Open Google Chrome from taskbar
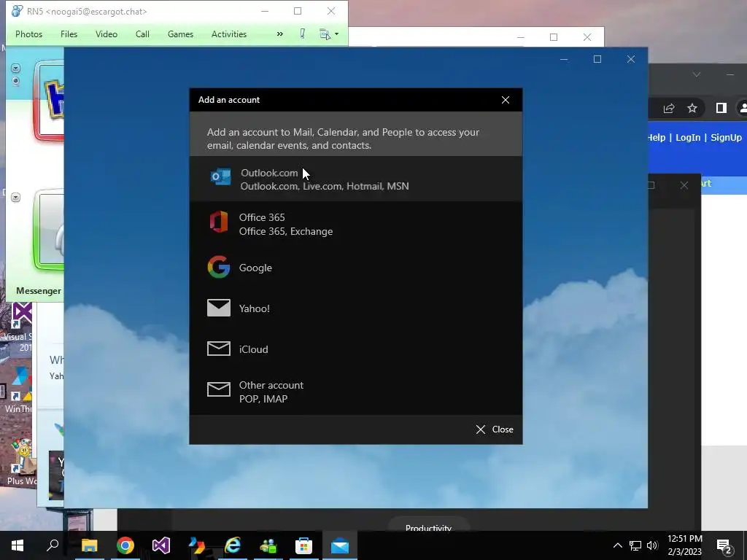Screen dimensions: 747x560 point(125,545)
